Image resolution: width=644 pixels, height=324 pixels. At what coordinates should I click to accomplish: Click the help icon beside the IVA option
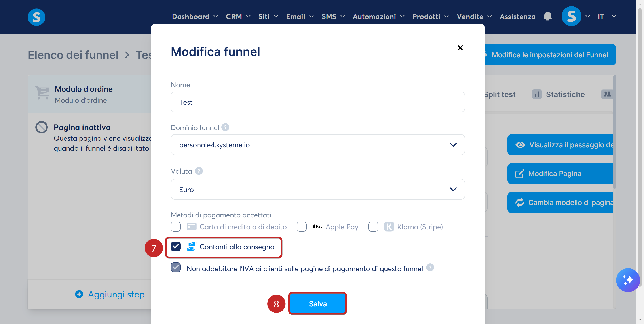[x=430, y=267]
